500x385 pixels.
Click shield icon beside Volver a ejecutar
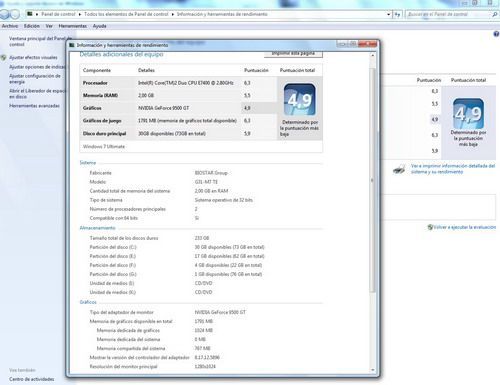coord(430,227)
